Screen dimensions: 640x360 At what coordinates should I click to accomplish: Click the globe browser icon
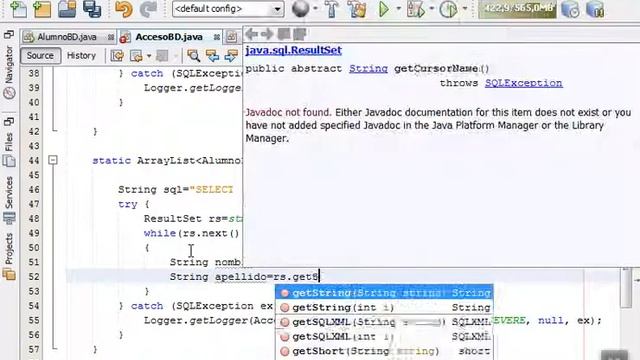click(300, 9)
